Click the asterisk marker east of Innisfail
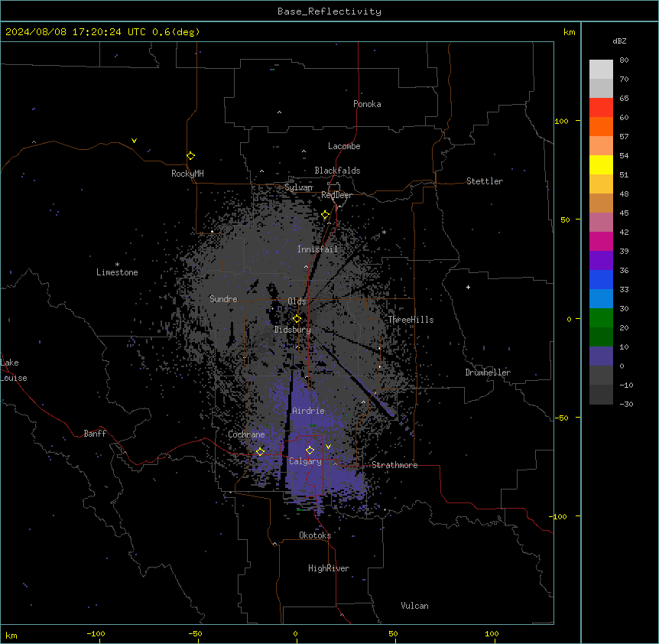The image size is (659, 644). click(x=384, y=232)
